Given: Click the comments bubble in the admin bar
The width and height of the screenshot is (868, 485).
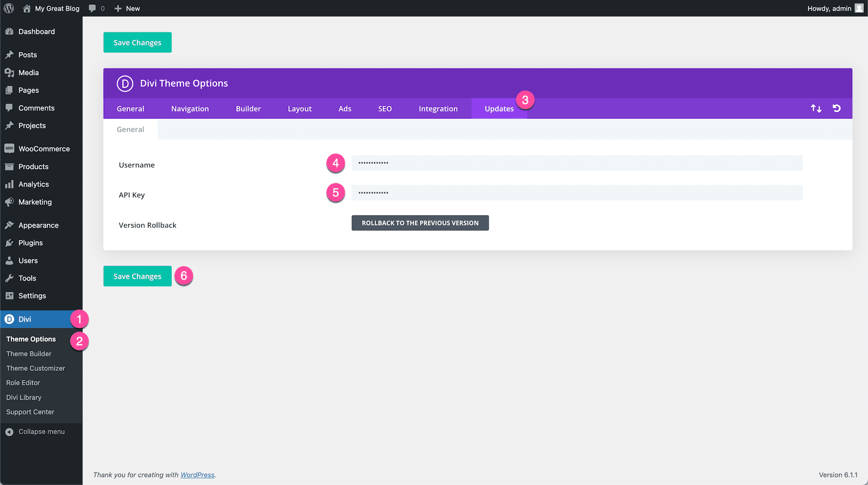Looking at the screenshot, I should click(x=92, y=8).
